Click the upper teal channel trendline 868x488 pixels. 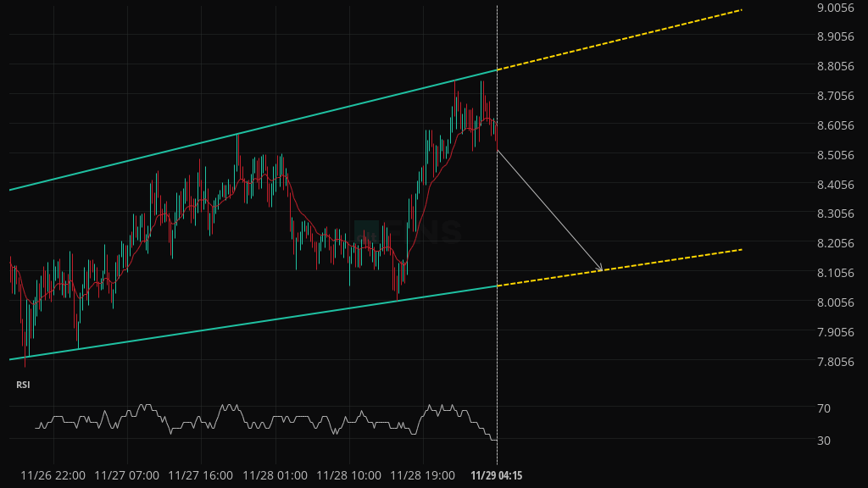point(254,130)
